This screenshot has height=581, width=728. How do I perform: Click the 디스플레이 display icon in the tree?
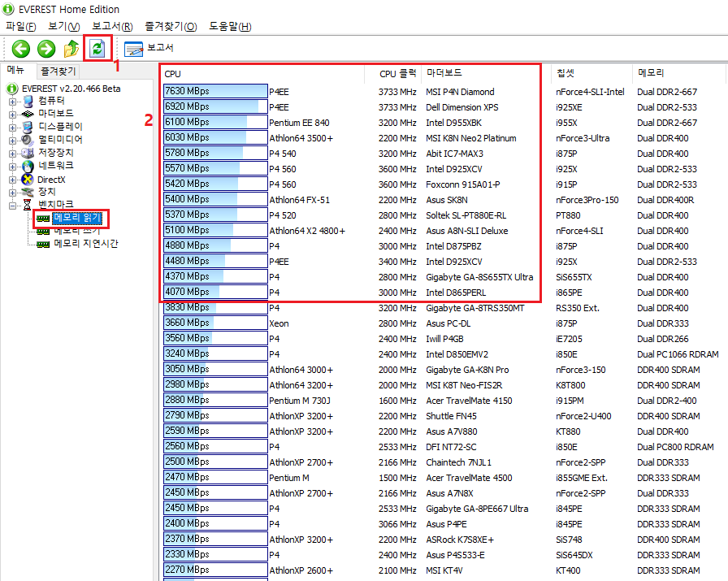pos(28,127)
